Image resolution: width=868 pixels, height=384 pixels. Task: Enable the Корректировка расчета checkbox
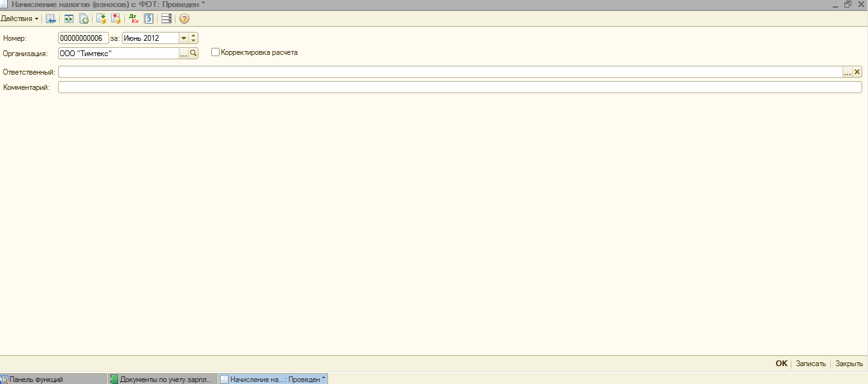pyautogui.click(x=215, y=52)
